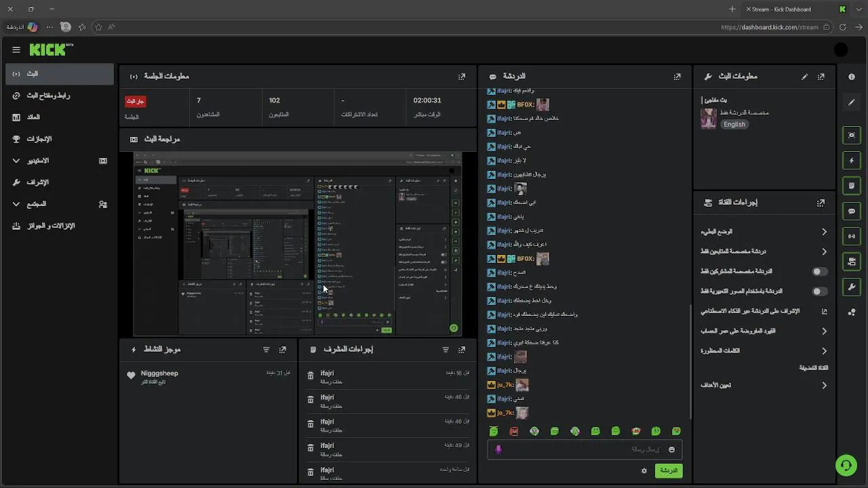The image size is (868, 488).
Task: Open a new browser tab with plus icon
Action: tap(732, 9)
